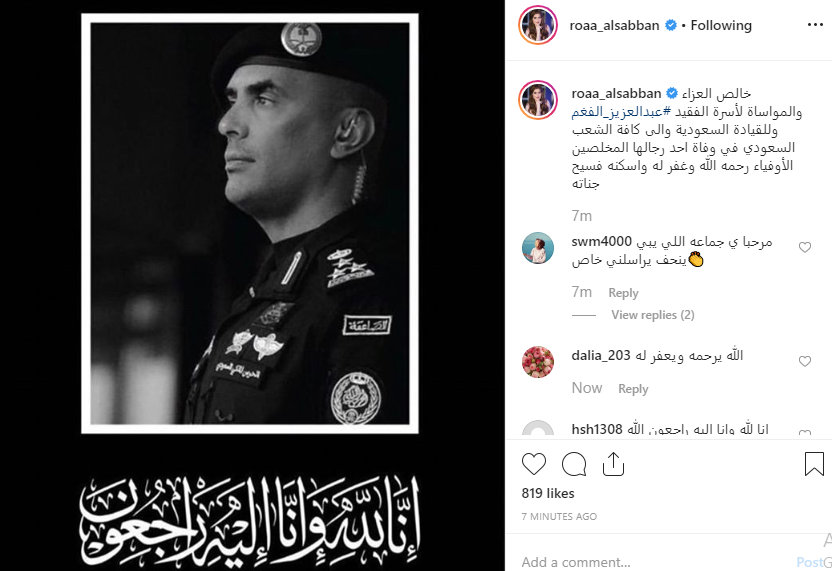Like the swm4000 comment heart

tap(805, 247)
